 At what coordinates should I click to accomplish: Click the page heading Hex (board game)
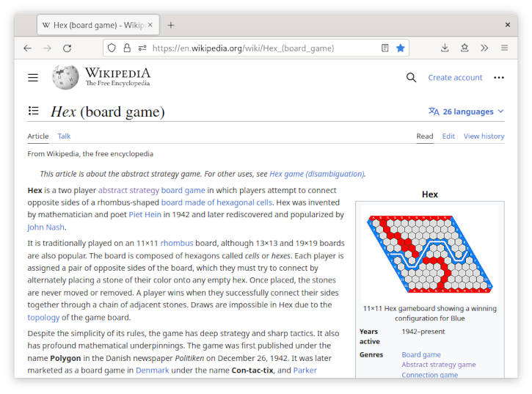pos(108,112)
